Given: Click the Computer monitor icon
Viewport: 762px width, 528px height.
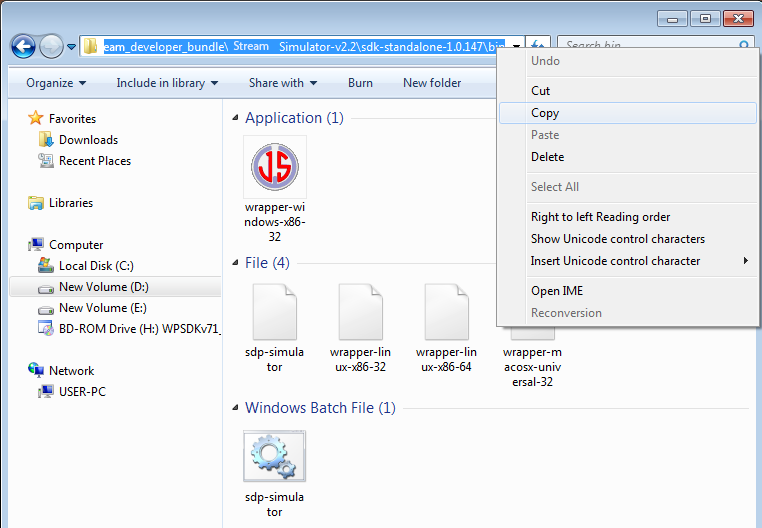Looking at the screenshot, I should coord(35,245).
